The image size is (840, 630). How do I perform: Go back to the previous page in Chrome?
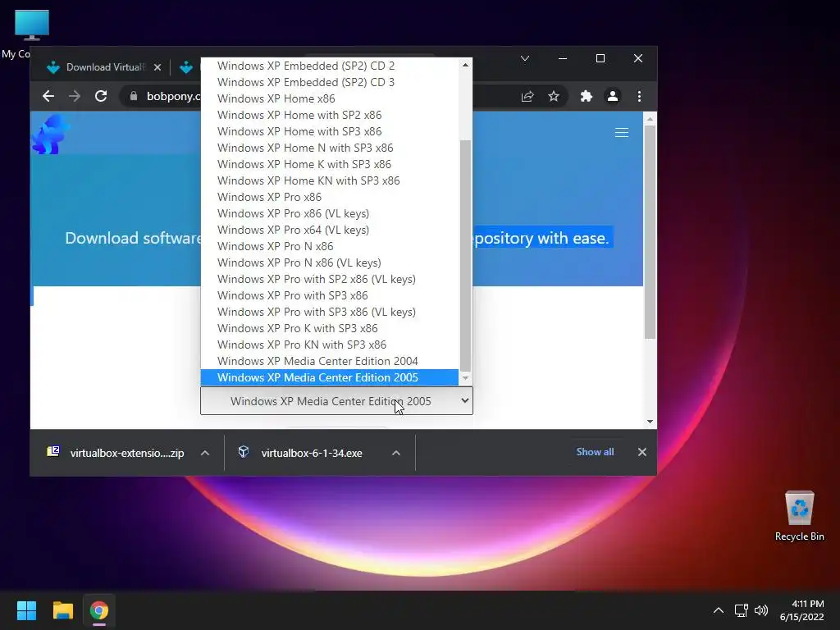48,97
